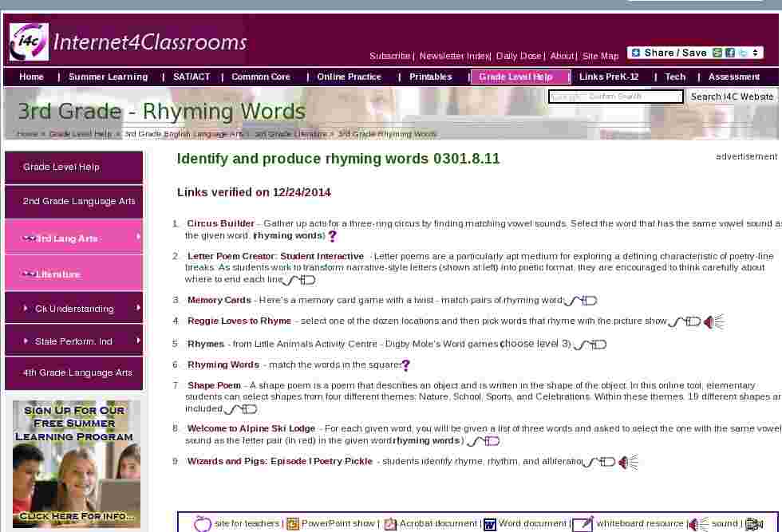Open Wizards and Pigs: Episode I Poetry Pickle

(280, 462)
